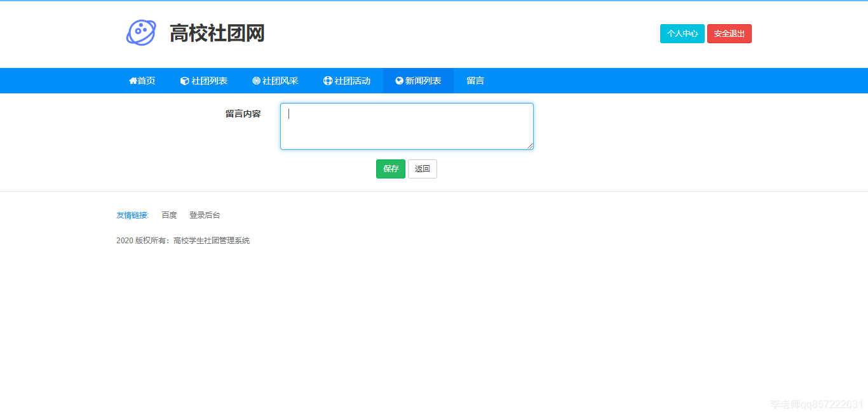Click the 个人中心 button
The width and height of the screenshot is (868, 416).
point(682,33)
